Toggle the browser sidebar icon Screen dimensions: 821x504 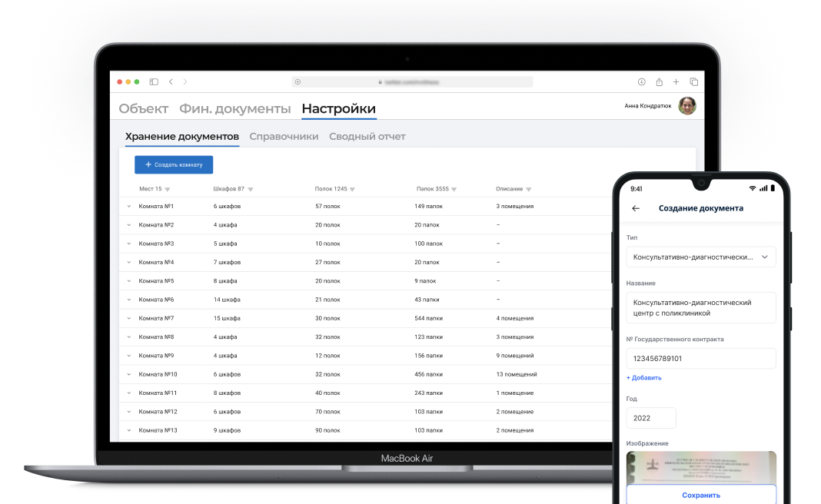154,82
